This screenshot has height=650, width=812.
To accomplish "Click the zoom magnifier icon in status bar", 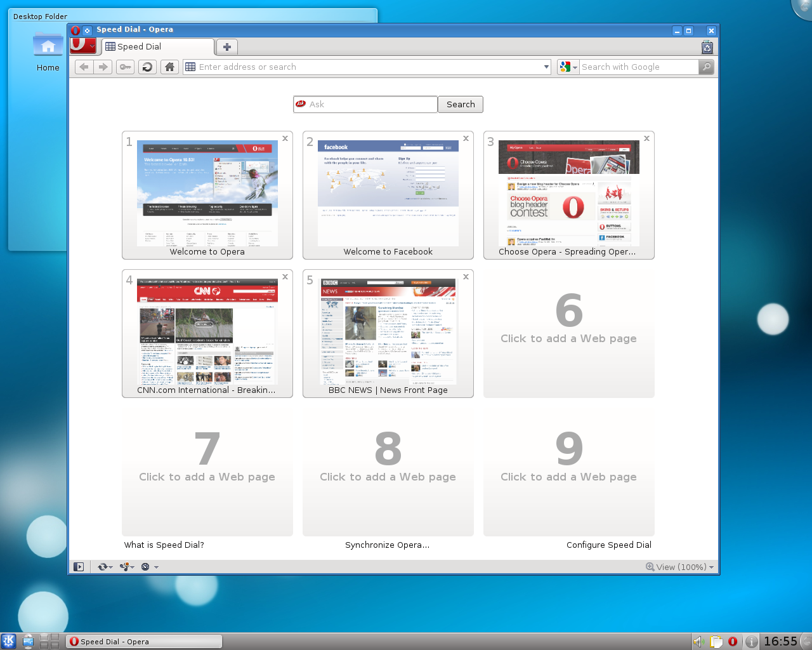I will click(650, 567).
